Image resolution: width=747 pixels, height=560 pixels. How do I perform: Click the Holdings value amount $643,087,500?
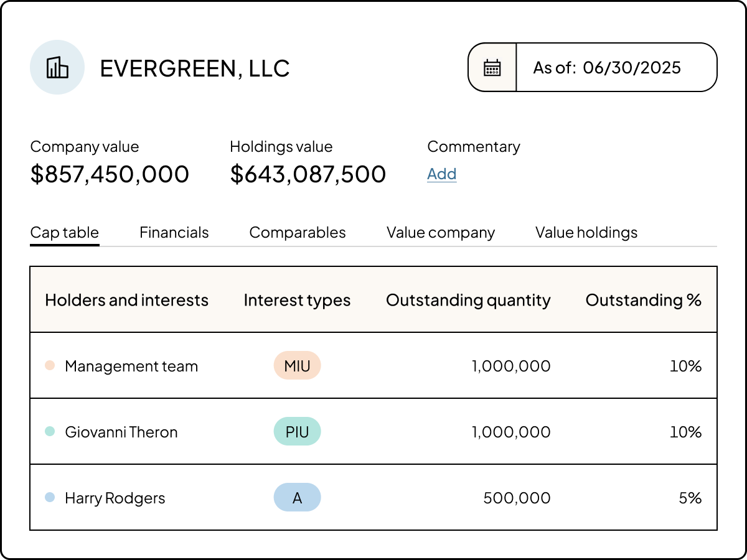tap(309, 174)
